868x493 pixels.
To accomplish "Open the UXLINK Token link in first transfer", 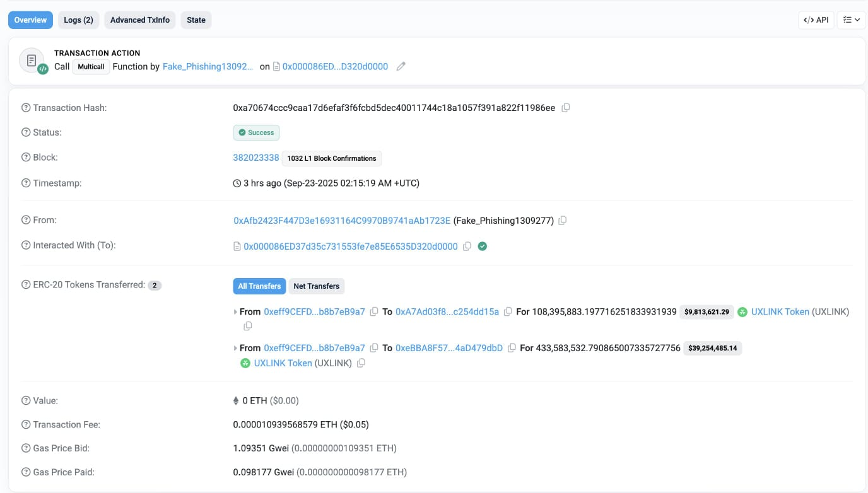I will pyautogui.click(x=780, y=311).
